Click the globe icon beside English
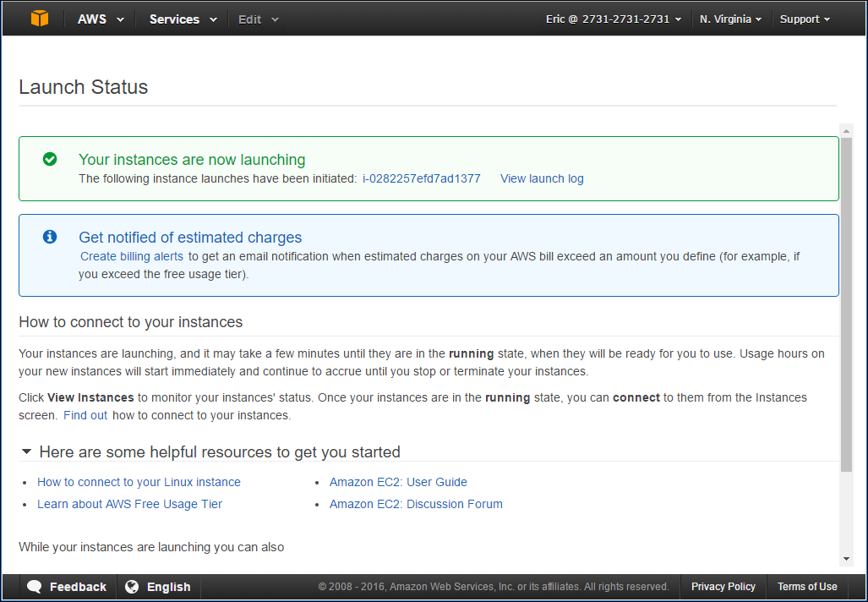This screenshot has width=868, height=602. point(132,587)
